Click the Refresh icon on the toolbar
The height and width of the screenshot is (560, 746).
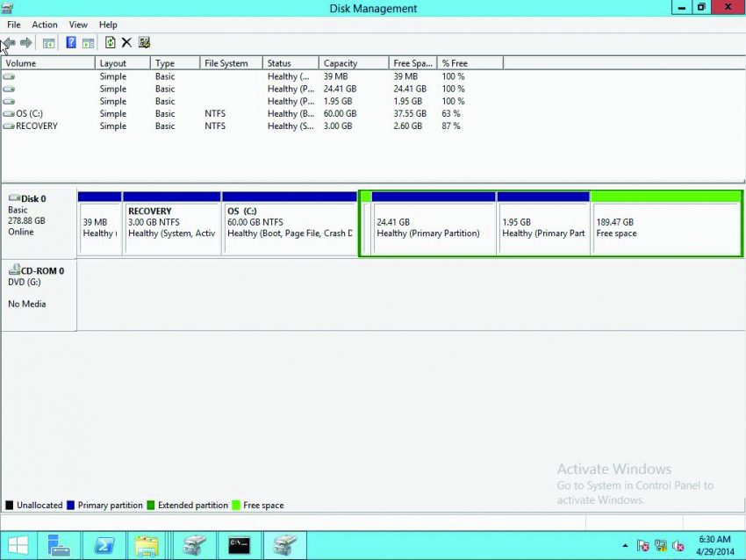pos(110,42)
